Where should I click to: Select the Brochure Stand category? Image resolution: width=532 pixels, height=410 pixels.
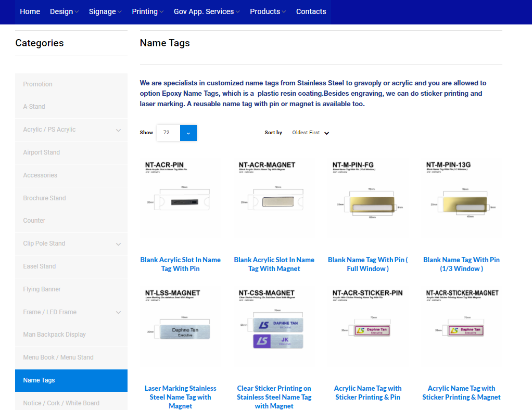[44, 198]
